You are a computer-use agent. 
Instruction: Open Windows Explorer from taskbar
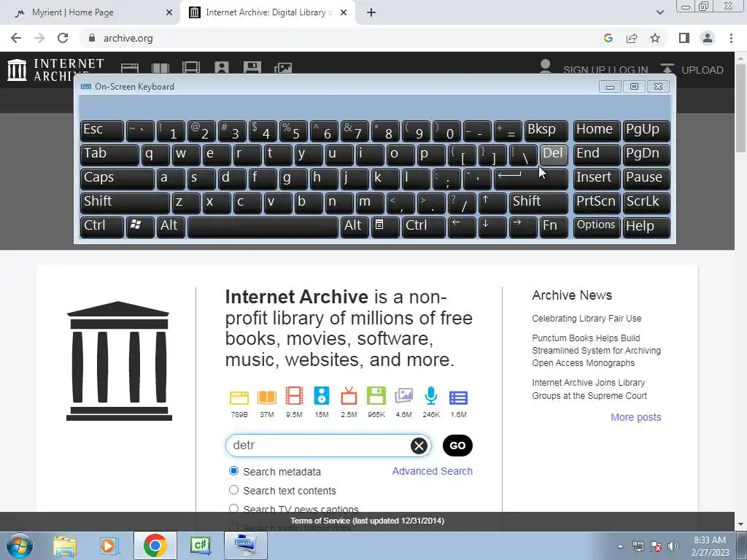(65, 546)
